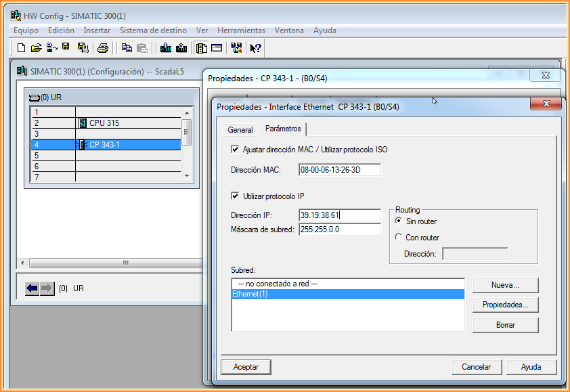Click in the Dirección IP field
Screen dimensions: 570x392
(339, 215)
